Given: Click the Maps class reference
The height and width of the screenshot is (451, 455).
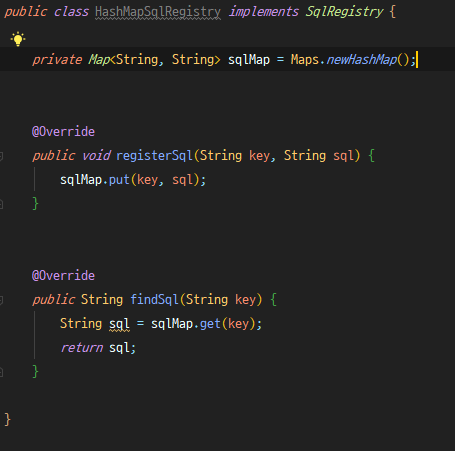Looking at the screenshot, I should (x=305, y=60).
